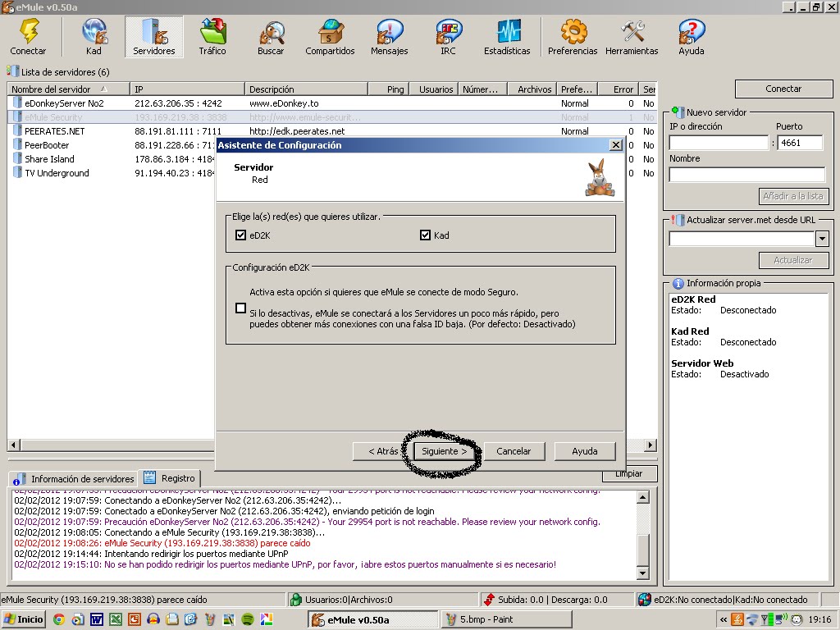Switch to 5.bmp - Paint taskbar window
The width and height of the screenshot is (840, 630).
tap(507, 619)
